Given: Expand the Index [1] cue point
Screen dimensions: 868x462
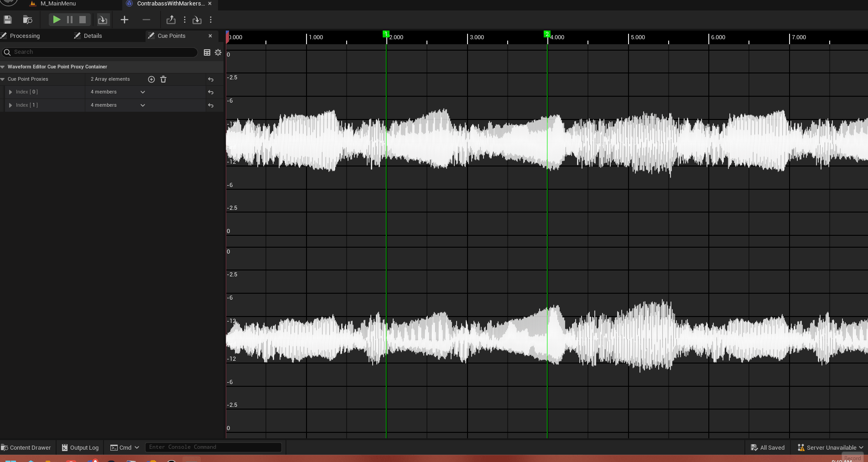Looking at the screenshot, I should (x=10, y=105).
